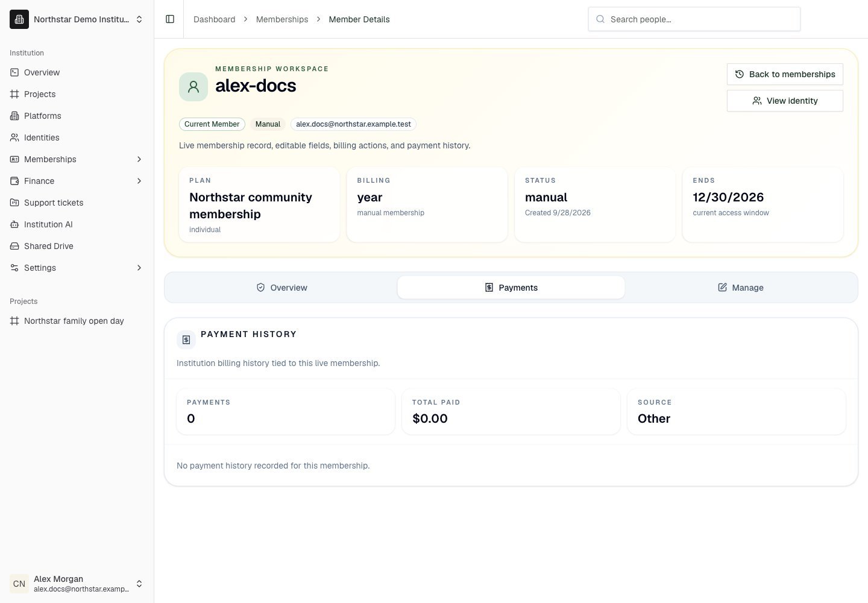Click the CN user avatar

19,584
